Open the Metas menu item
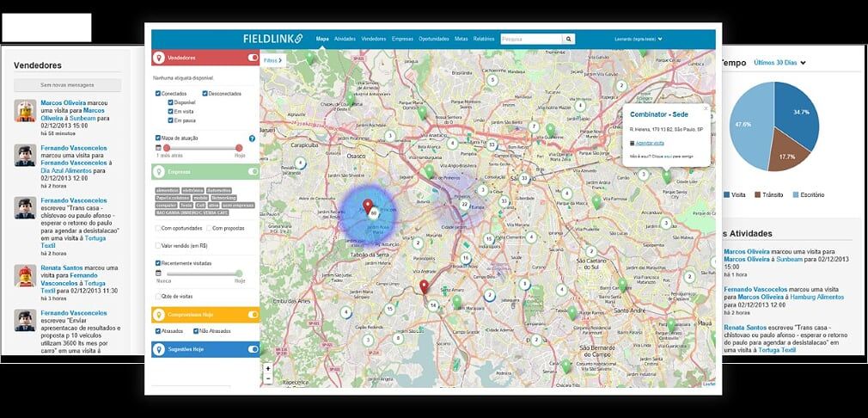 click(x=462, y=39)
